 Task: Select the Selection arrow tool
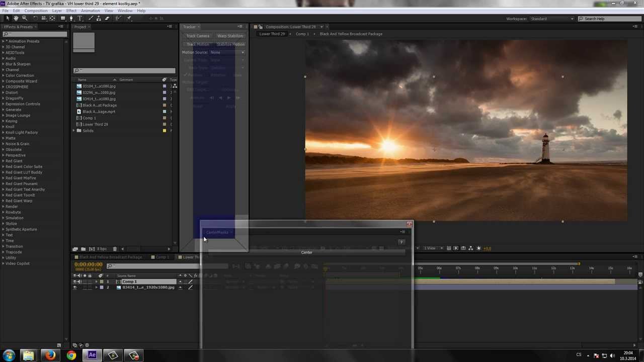coord(7,18)
